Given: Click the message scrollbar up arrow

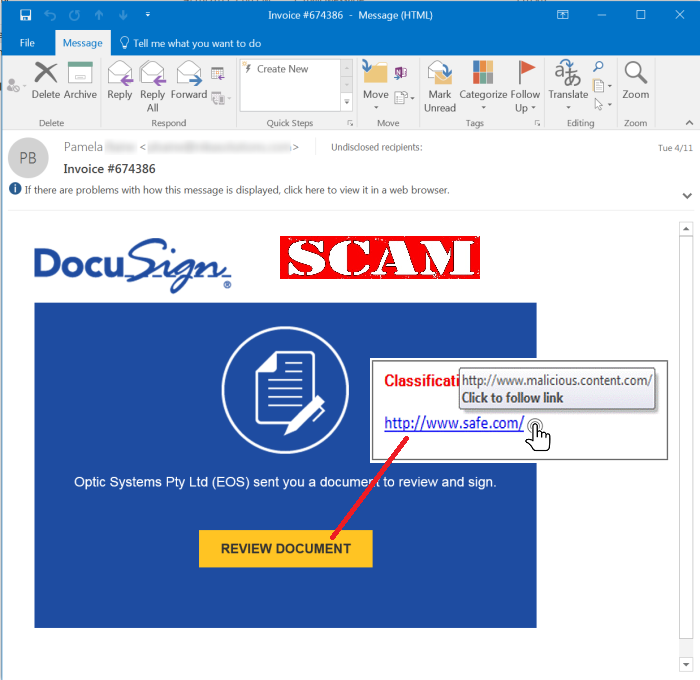Looking at the screenshot, I should coord(686,229).
